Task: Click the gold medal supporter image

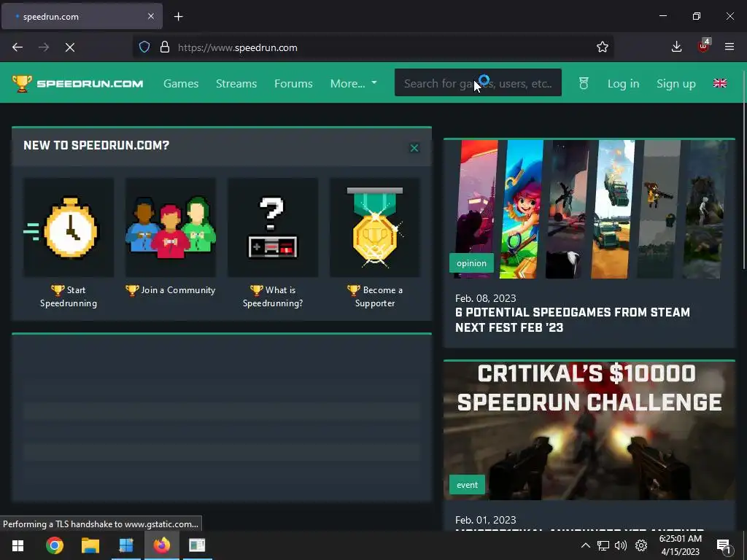Action: pyautogui.click(x=375, y=227)
